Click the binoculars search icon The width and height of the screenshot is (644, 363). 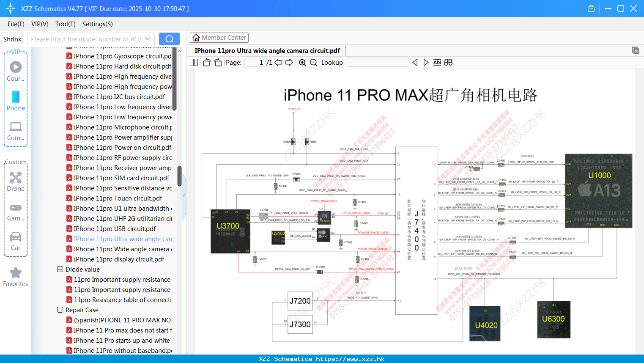click(x=448, y=63)
